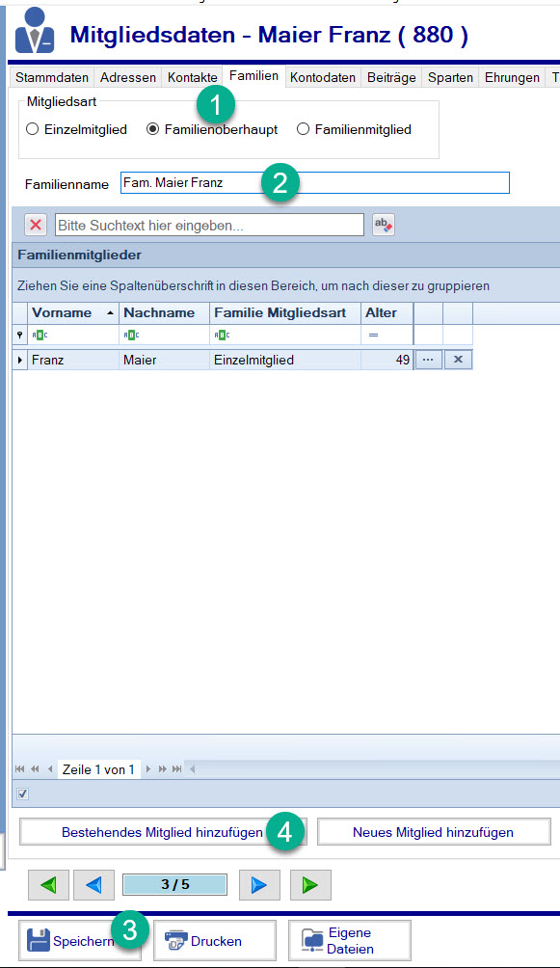
Task: Go to previous record with blue left arrow
Action: point(93,885)
